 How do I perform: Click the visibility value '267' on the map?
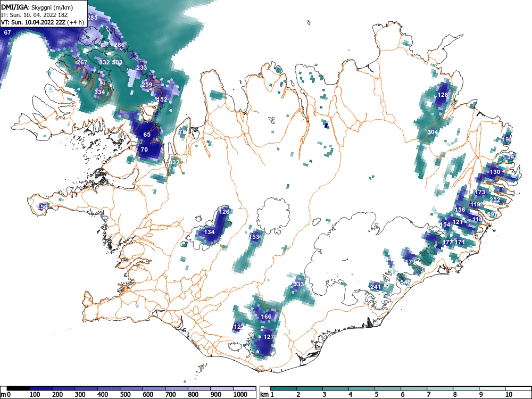82,62
